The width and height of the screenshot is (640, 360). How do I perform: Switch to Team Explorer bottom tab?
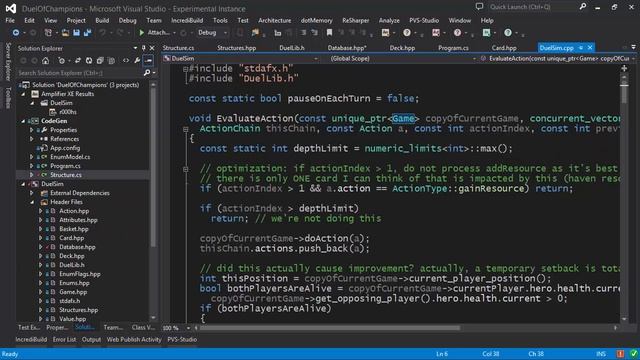pos(113,327)
